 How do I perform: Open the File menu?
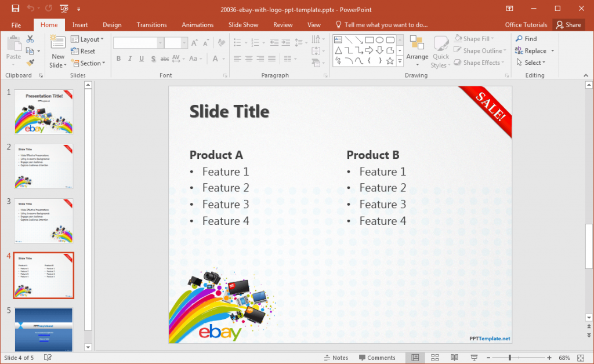[16, 24]
